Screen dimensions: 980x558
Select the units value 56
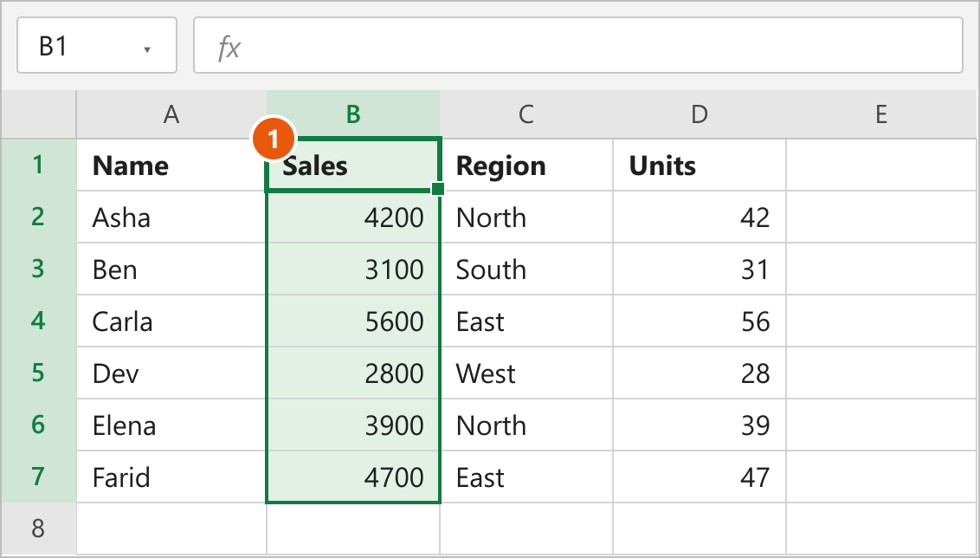point(700,321)
